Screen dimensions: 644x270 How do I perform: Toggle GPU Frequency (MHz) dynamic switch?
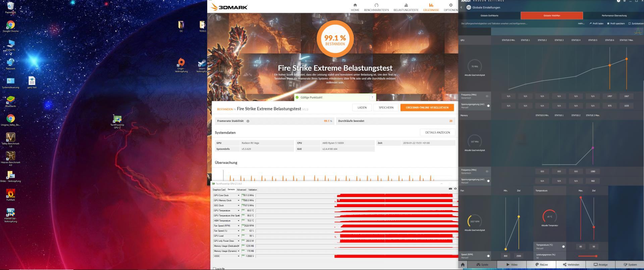click(x=487, y=96)
